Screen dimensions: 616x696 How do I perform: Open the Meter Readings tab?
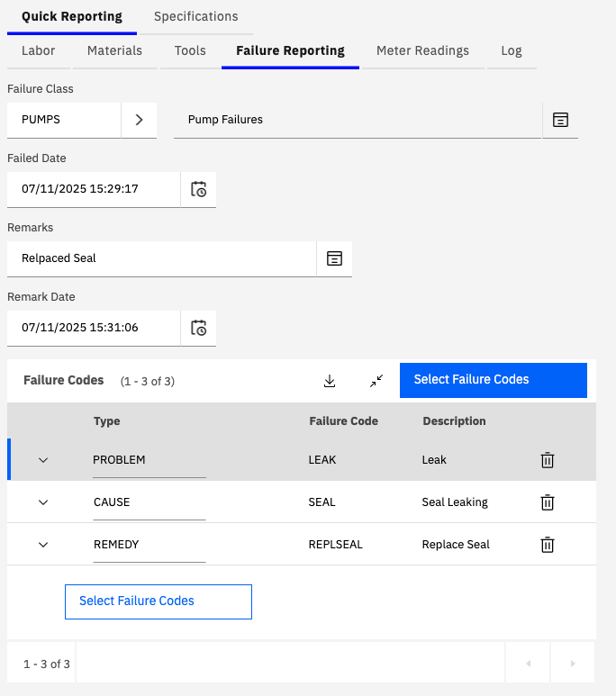coord(422,50)
